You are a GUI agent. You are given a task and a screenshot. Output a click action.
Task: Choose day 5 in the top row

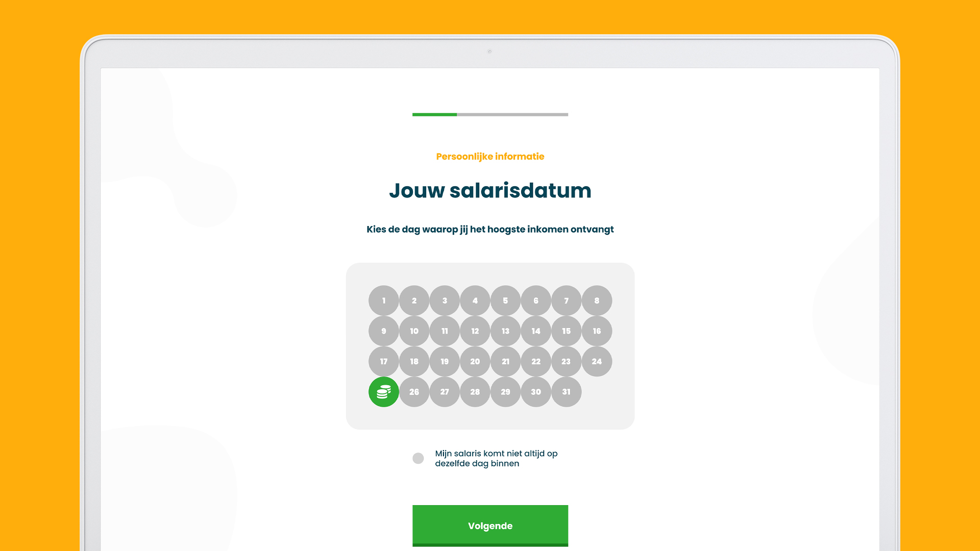point(505,300)
